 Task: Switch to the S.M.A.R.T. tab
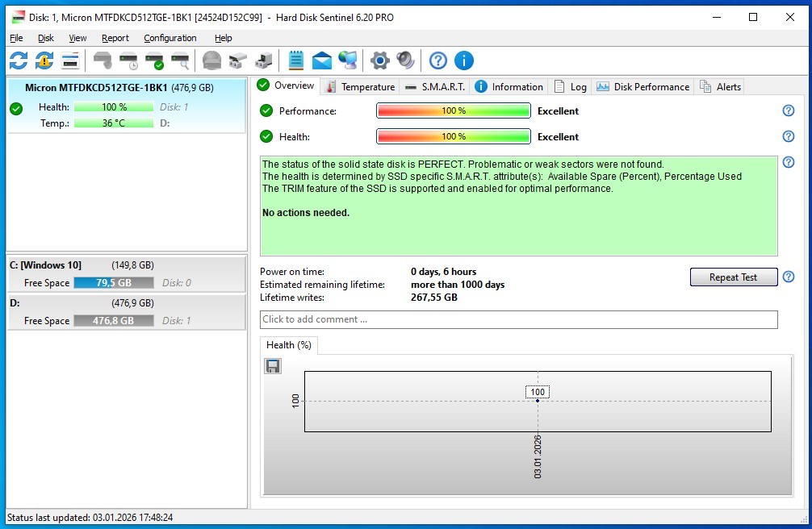[435, 87]
